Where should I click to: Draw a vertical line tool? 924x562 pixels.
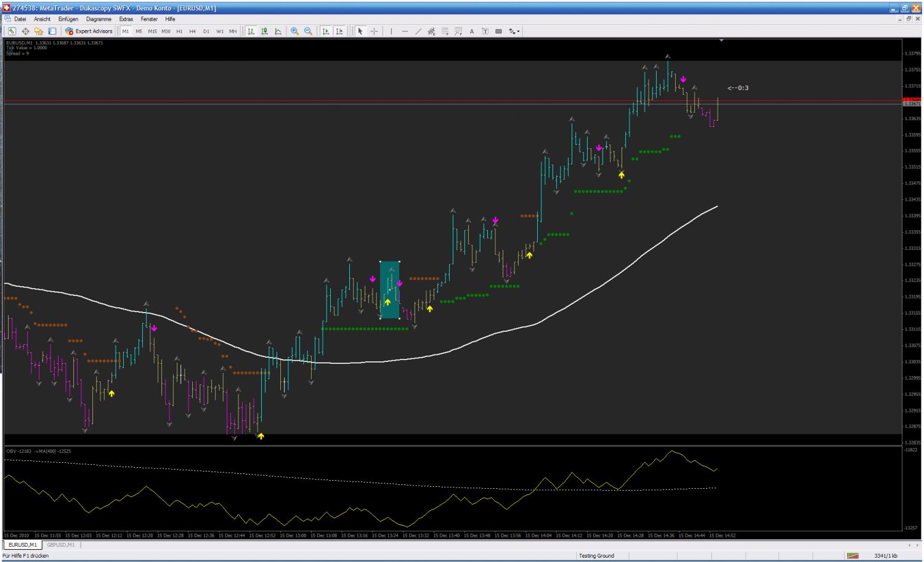[391, 31]
